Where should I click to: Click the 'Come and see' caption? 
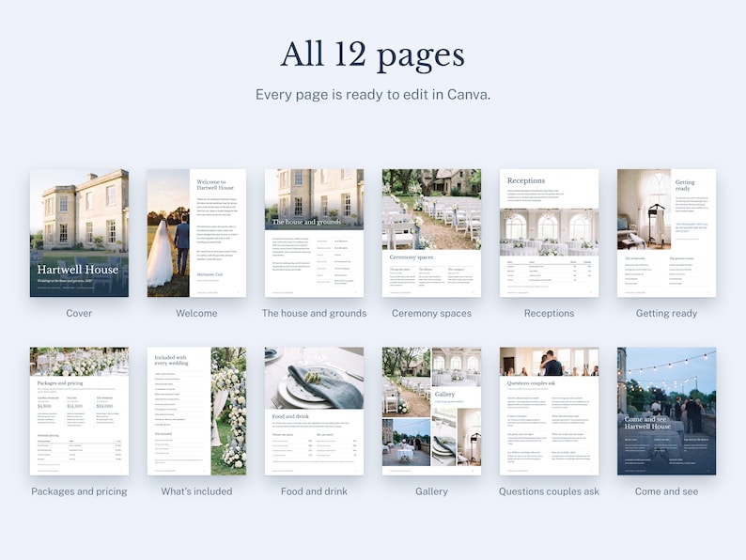tap(666, 491)
